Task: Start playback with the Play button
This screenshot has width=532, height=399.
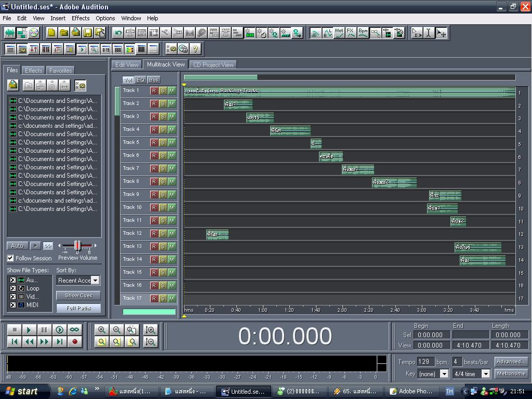Action: click(x=29, y=330)
